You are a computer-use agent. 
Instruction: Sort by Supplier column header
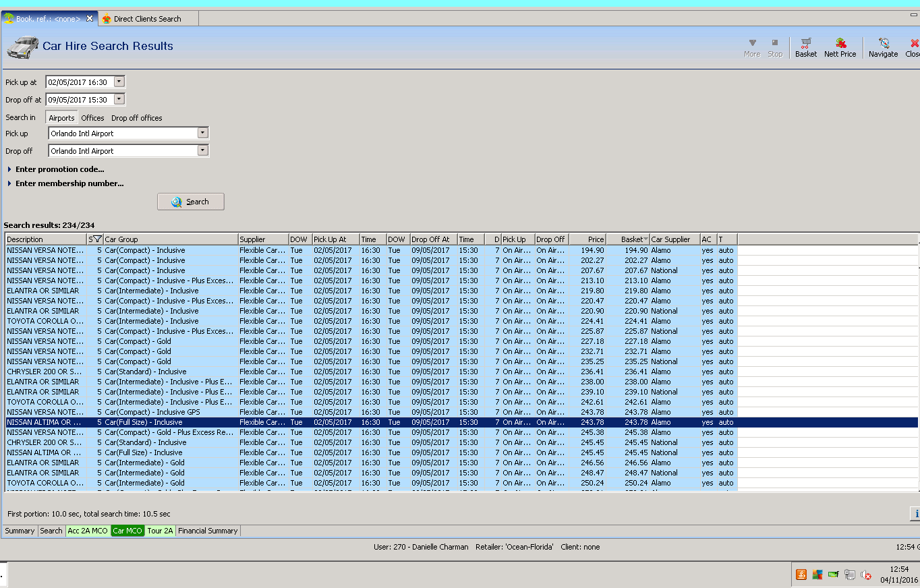[x=263, y=239]
